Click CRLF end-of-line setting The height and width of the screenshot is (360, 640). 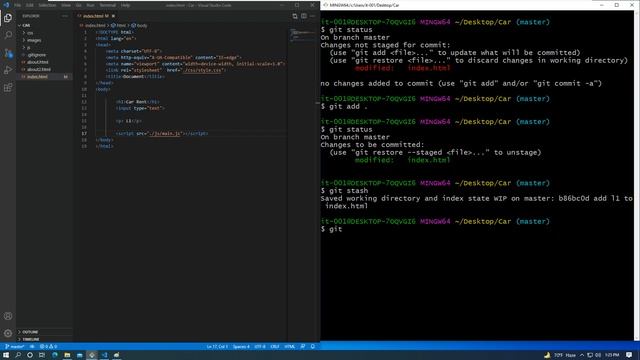(275, 347)
